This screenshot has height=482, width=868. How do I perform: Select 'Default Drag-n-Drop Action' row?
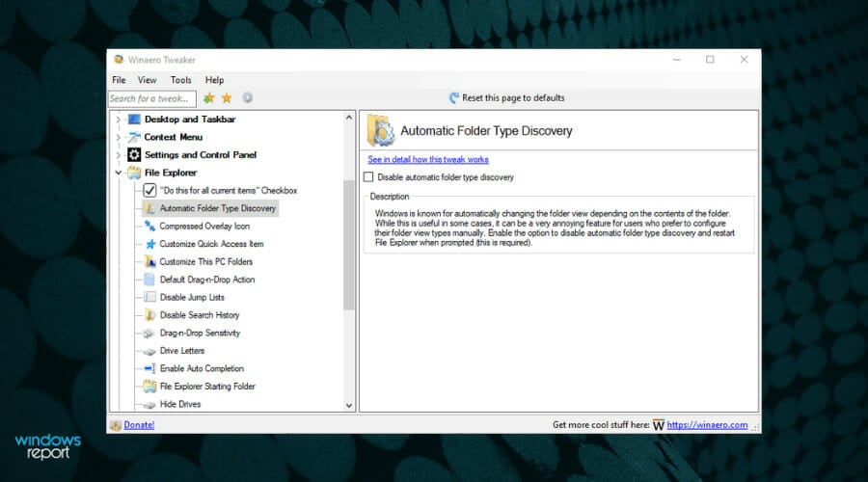click(207, 280)
